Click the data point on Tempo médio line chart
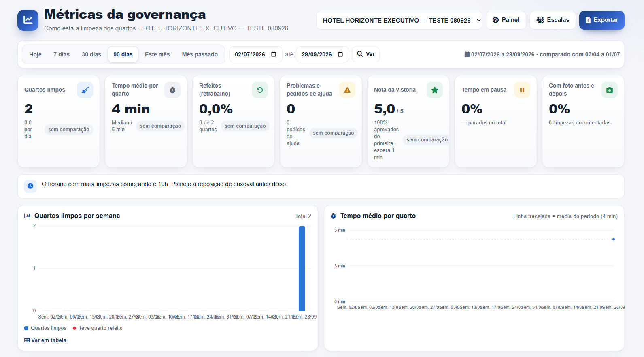 pos(614,239)
